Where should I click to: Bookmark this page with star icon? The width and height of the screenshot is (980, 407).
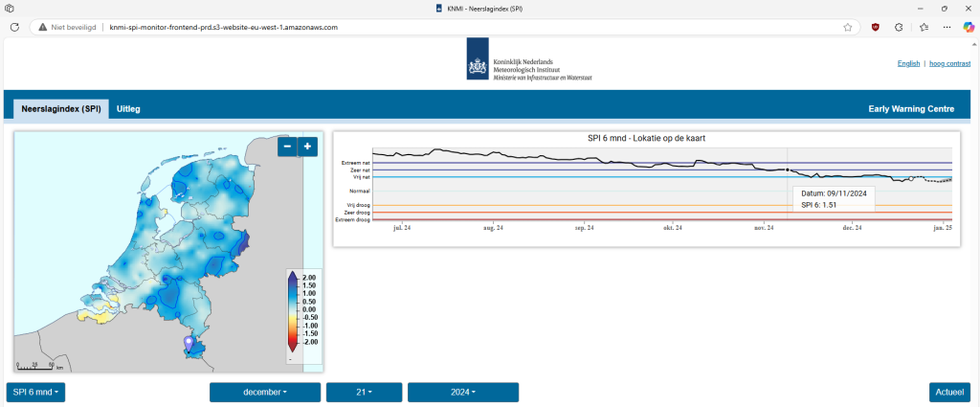click(x=848, y=27)
